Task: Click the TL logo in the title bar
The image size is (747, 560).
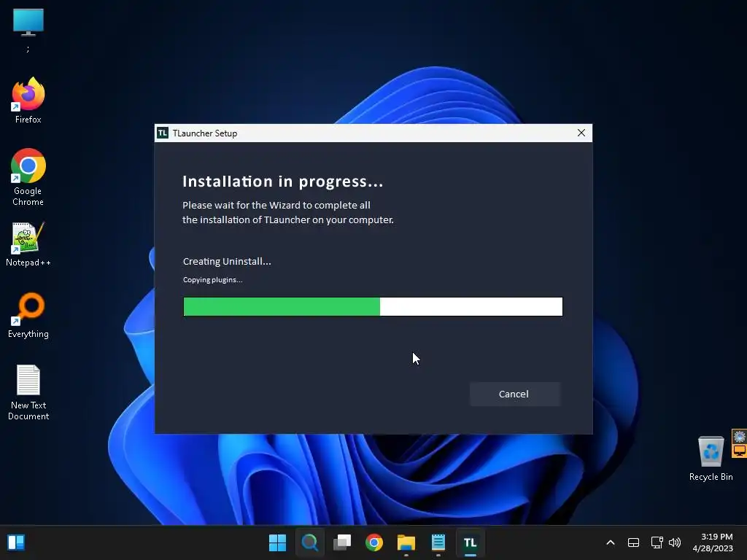Action: click(163, 133)
